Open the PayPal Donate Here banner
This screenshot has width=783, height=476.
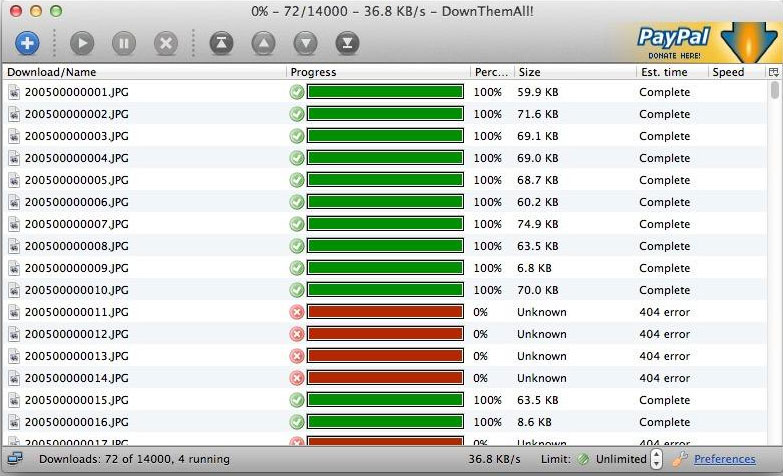(674, 42)
